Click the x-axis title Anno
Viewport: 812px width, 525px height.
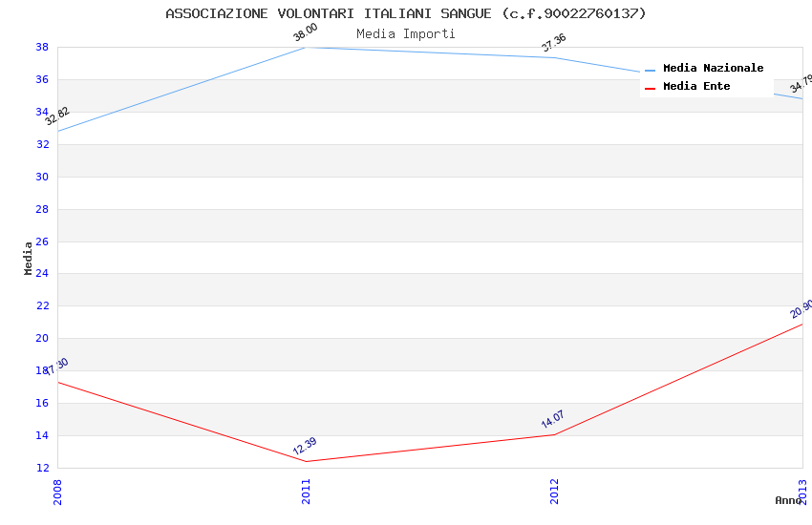(x=788, y=500)
